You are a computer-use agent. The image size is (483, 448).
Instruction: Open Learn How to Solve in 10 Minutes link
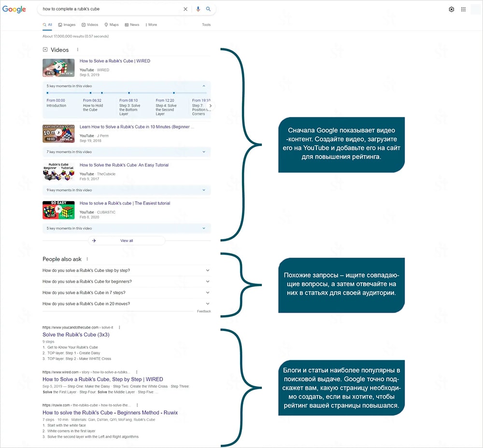(x=137, y=127)
